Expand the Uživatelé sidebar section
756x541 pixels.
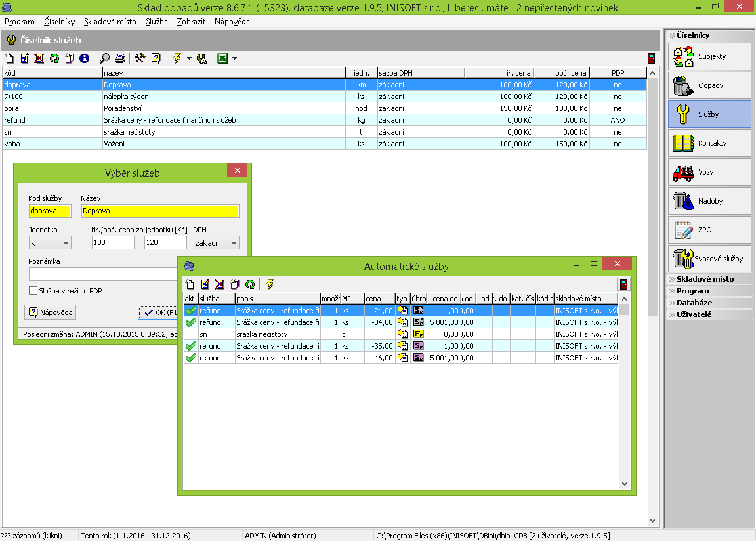click(x=709, y=314)
